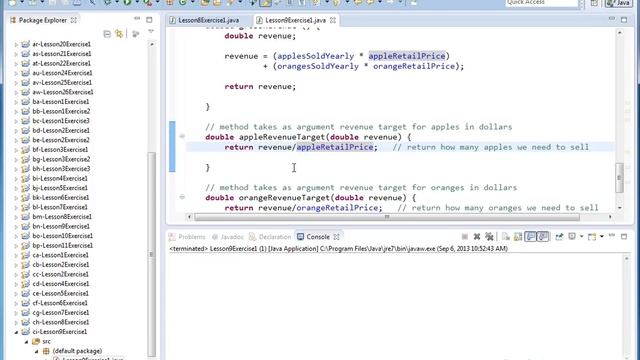
Task: Toggle Scroll Lock in the Console
Action: [x=518, y=237]
